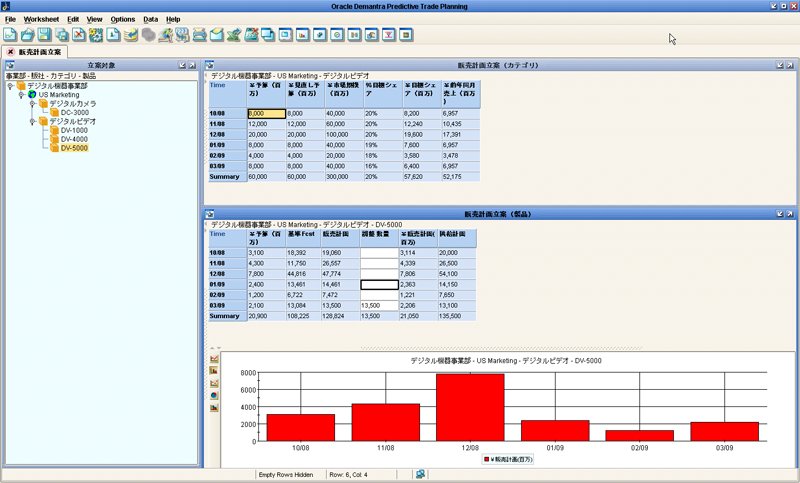Screen dimensions: 800x483
Task: Click the 13,500 adjustment cell in row 03/09
Action: coord(380,306)
